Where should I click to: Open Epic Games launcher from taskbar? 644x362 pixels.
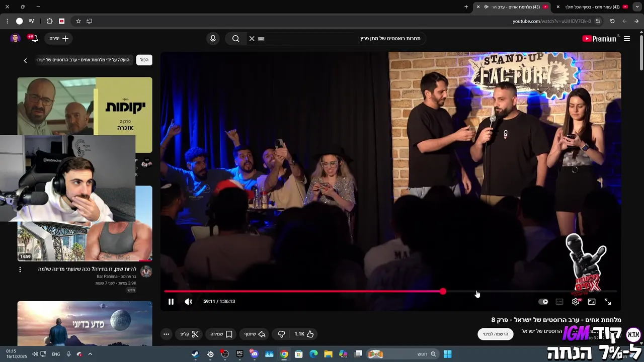click(x=239, y=354)
